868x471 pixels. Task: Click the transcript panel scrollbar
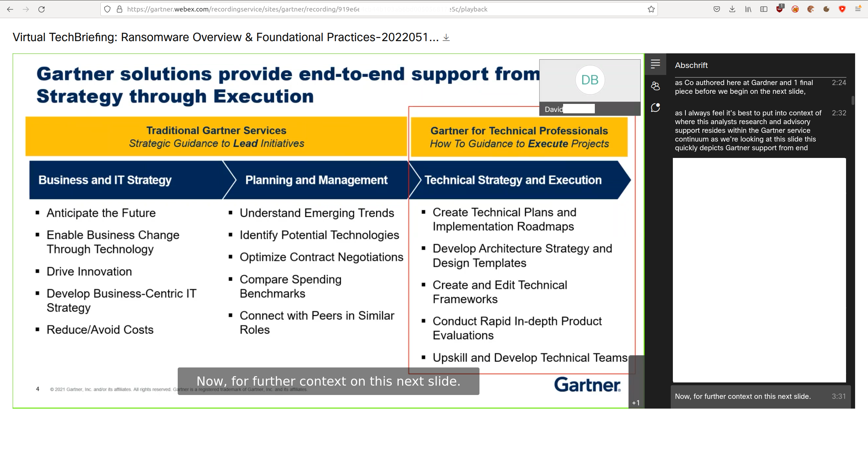(853, 100)
